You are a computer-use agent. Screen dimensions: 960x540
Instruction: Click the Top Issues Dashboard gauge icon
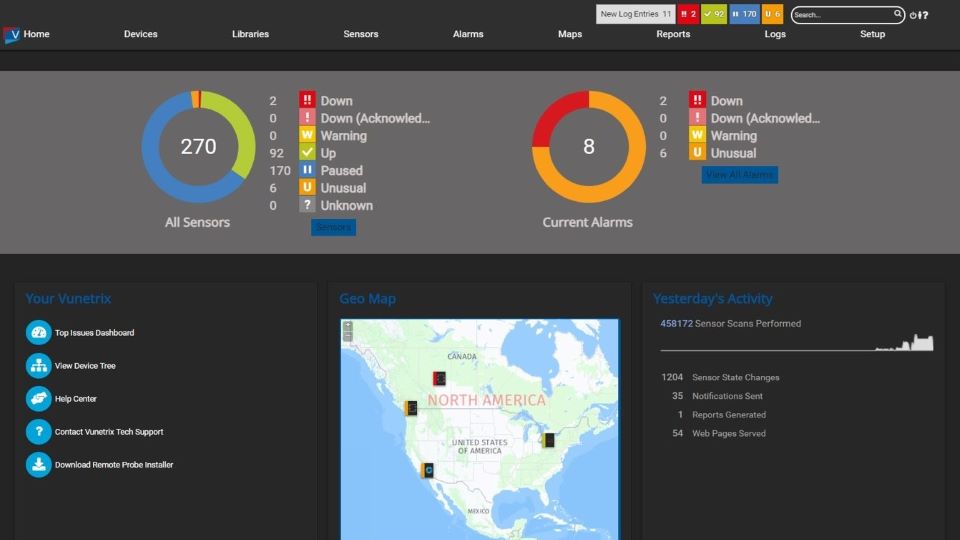tap(39, 332)
